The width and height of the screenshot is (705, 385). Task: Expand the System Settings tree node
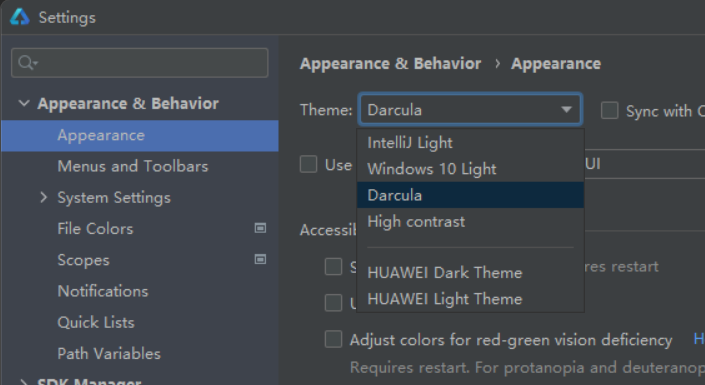coord(43,197)
